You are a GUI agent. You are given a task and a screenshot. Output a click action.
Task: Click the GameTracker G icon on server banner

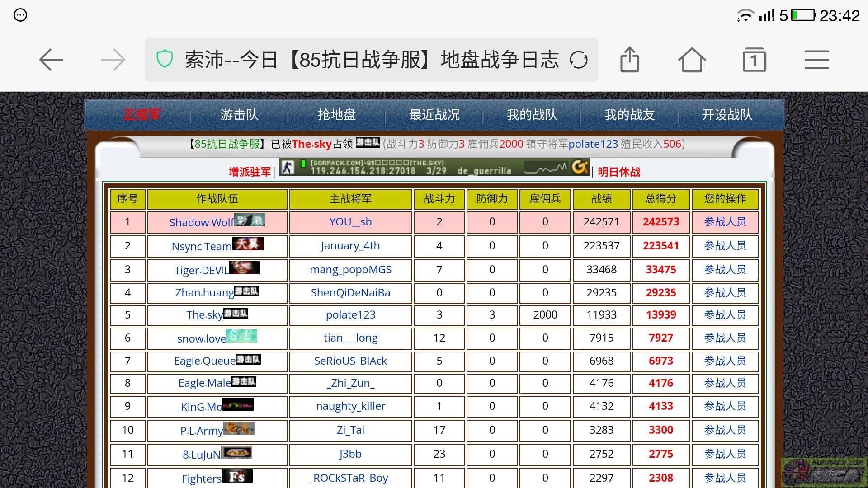coord(580,167)
